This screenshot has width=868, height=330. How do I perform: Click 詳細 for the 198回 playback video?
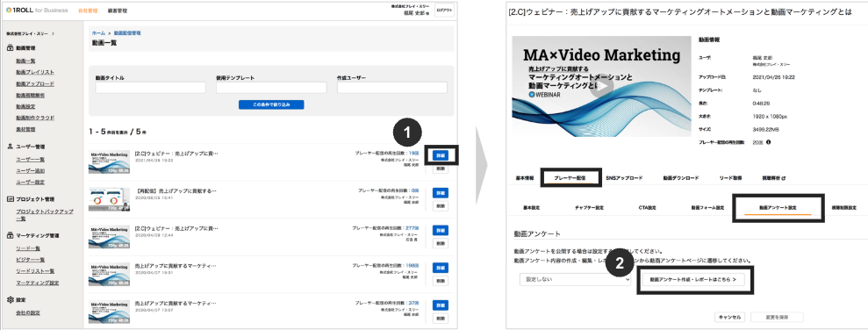[441, 268]
